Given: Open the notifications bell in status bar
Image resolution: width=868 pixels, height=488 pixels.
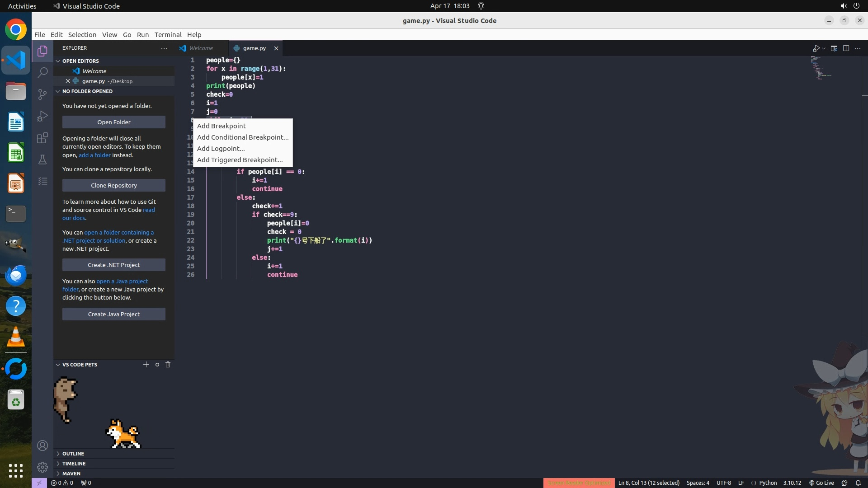Looking at the screenshot, I should point(858,483).
